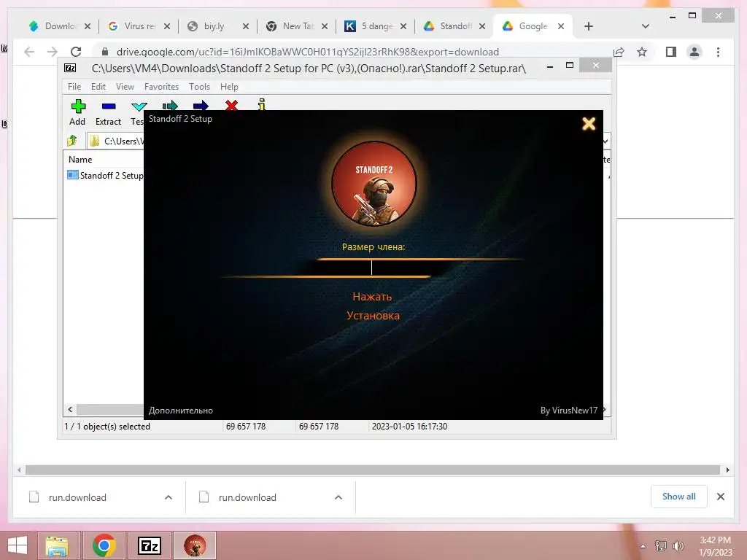Click the blue Extract icon in 7-Zip
The image size is (747, 560).
coord(109,106)
